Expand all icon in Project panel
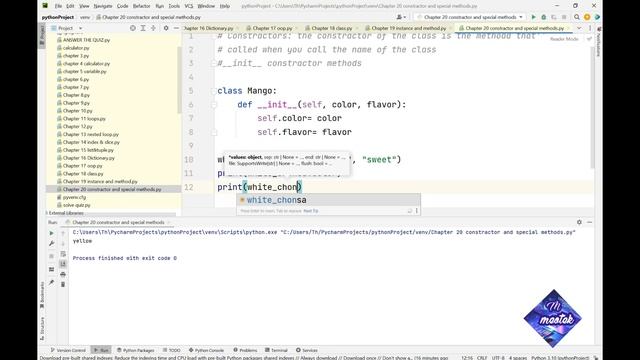640x360 pixels. click(143, 28)
